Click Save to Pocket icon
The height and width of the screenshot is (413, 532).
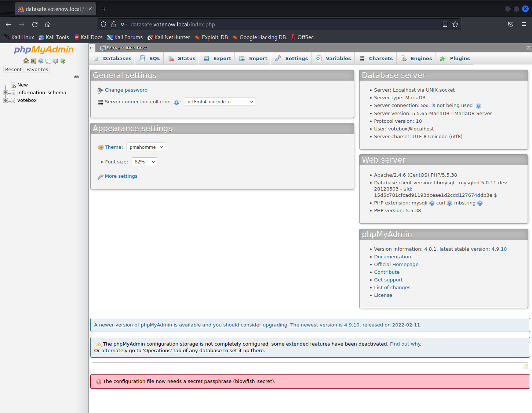(511, 25)
